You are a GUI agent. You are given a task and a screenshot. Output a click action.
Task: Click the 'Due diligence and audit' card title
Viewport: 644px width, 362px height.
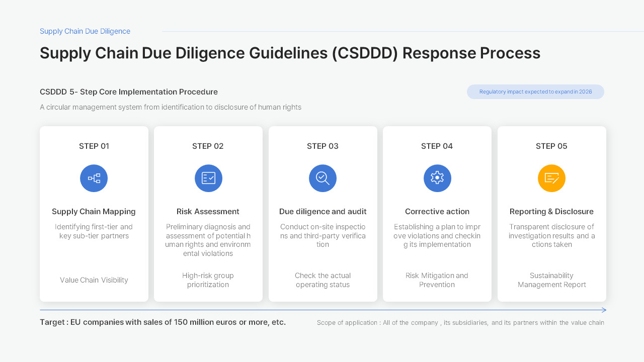coord(323,212)
